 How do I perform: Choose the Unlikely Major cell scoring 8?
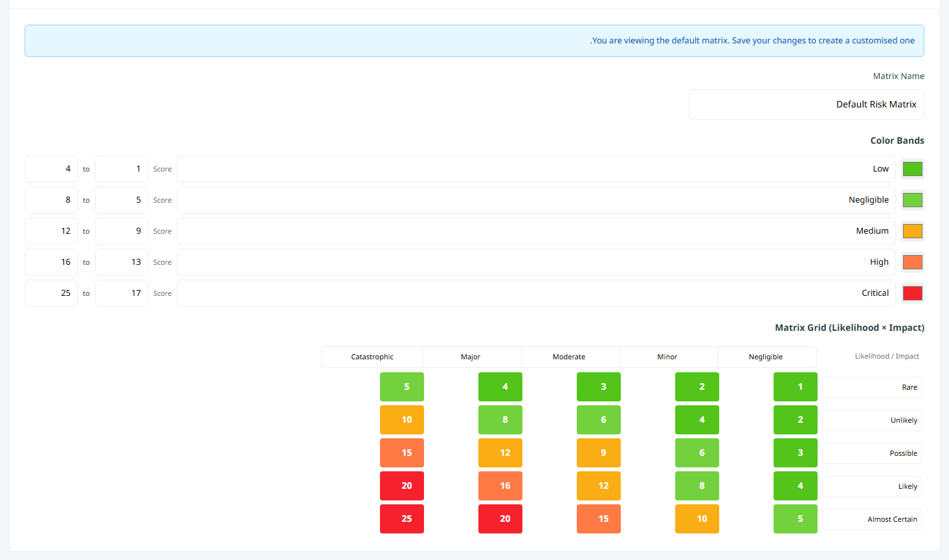pos(500,420)
